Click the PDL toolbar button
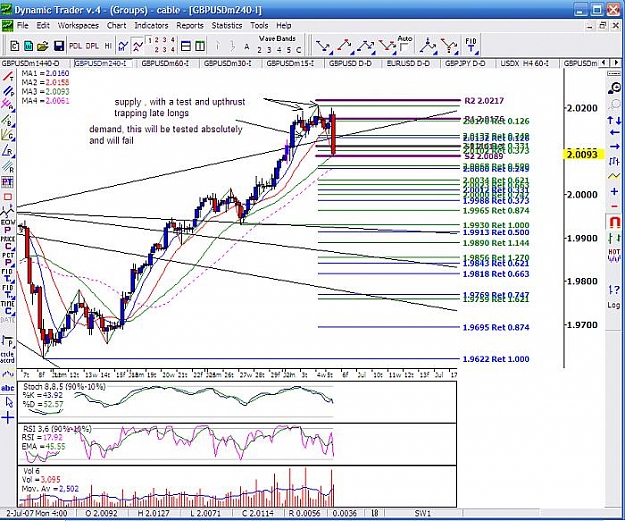 75,46
